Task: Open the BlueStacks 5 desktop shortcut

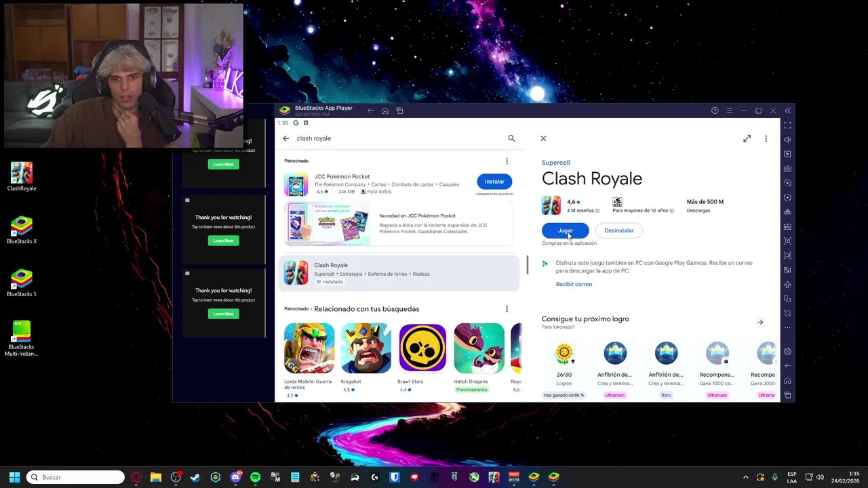Action: (21, 283)
